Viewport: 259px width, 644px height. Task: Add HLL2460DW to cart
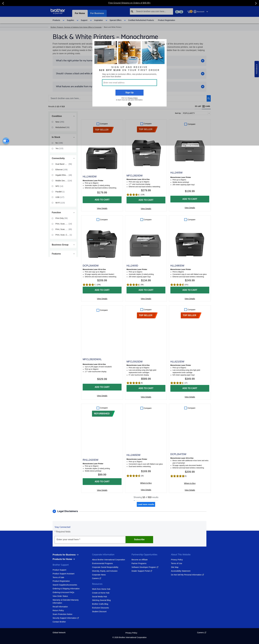[102, 200]
